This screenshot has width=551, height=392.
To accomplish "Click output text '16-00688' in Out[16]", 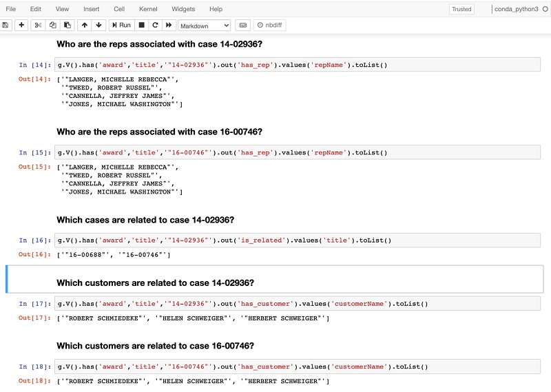I will (x=85, y=255).
